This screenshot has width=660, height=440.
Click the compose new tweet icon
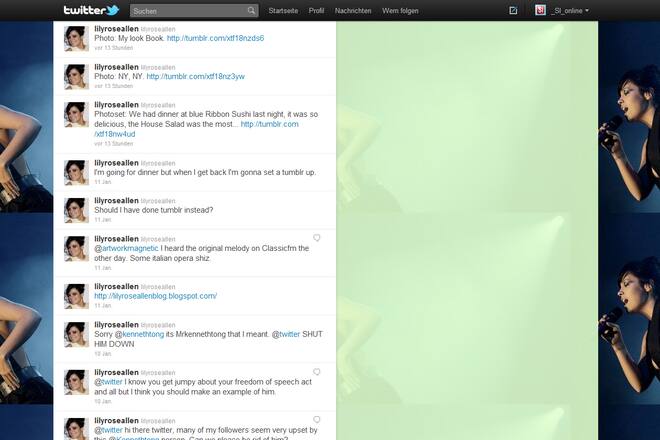tap(513, 11)
